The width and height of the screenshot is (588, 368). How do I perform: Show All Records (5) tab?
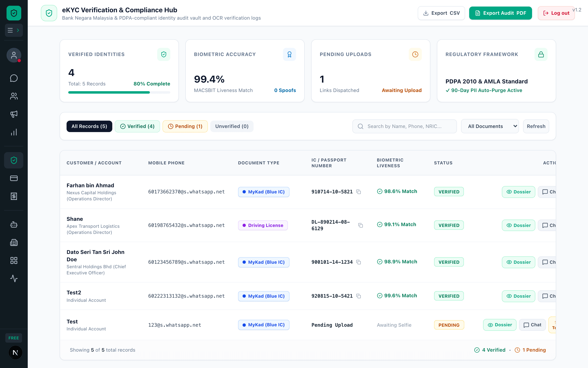[89, 126]
